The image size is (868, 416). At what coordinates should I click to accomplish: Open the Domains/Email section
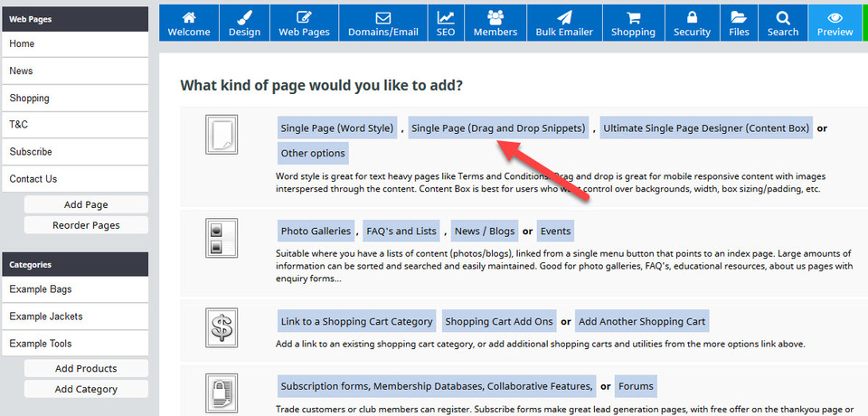click(383, 24)
